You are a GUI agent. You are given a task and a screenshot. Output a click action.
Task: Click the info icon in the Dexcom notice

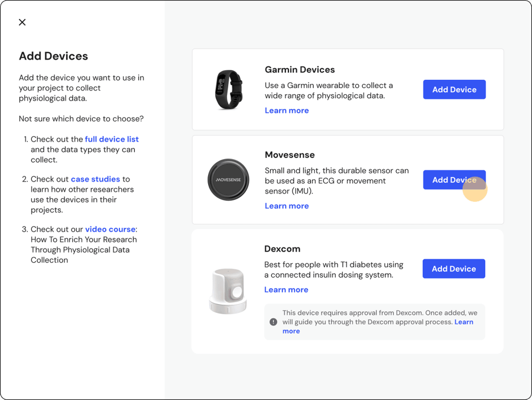pyautogui.click(x=273, y=322)
